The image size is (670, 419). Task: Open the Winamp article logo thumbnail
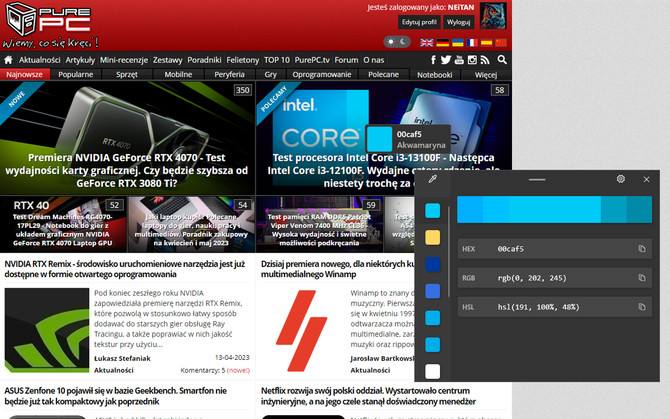coord(302,330)
